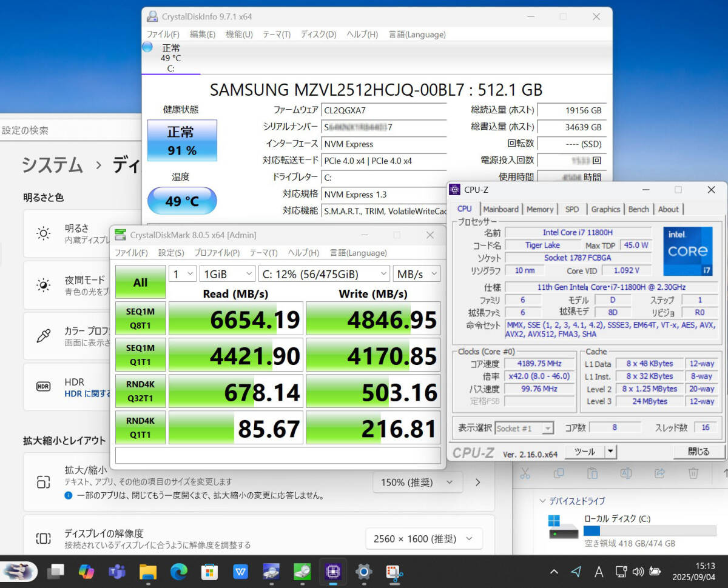Click the 設定の検索 search field
The width and height of the screenshot is (728, 588).
pyautogui.click(x=67, y=130)
